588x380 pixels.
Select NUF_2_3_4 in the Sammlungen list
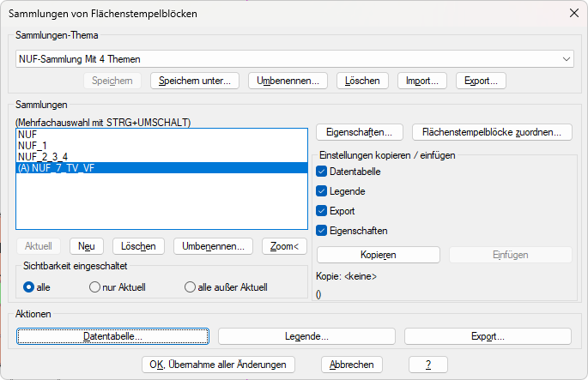pyautogui.click(x=44, y=157)
